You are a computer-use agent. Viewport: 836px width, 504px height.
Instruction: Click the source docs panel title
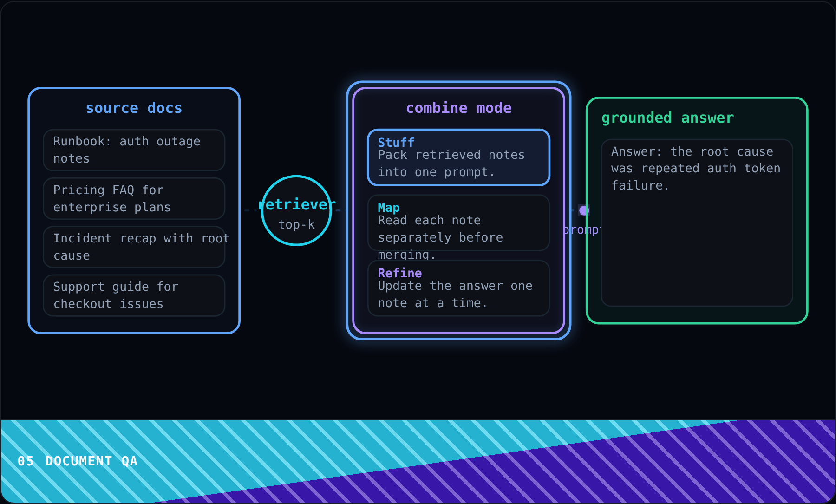tap(134, 108)
